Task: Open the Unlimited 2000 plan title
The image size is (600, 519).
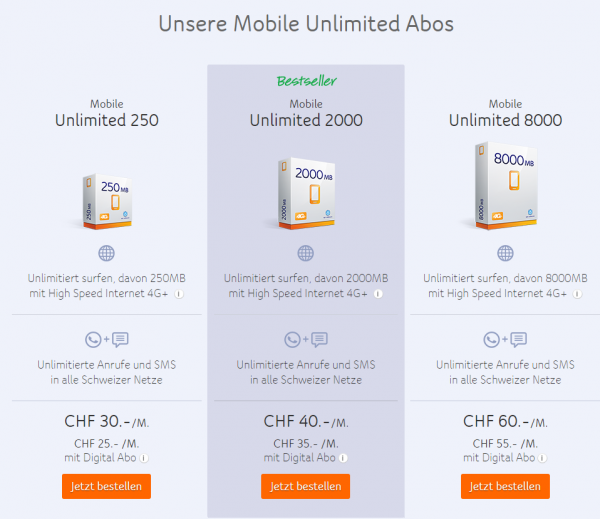Action: coord(306,120)
